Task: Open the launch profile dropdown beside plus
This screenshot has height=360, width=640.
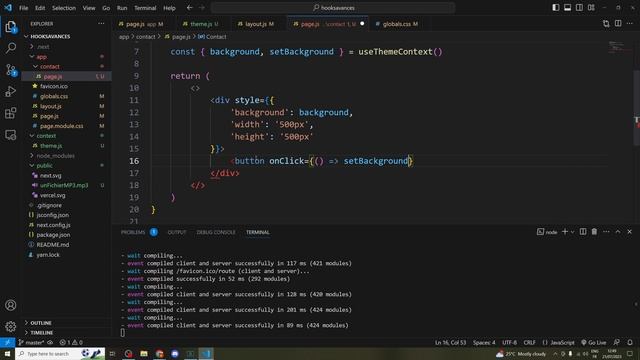Action: pyautogui.click(x=572, y=232)
